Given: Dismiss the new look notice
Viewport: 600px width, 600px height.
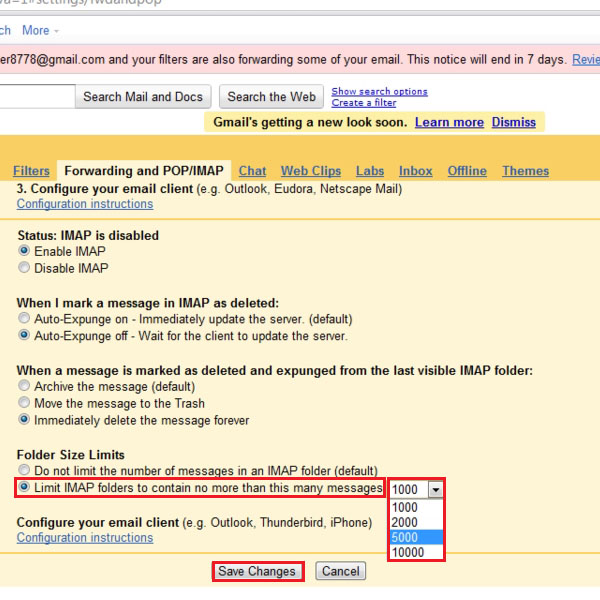Looking at the screenshot, I should click(x=514, y=122).
